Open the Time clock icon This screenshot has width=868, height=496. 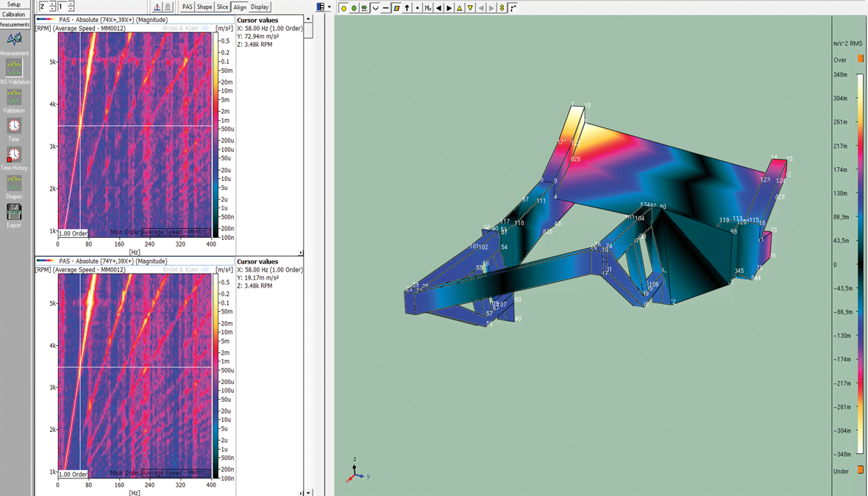point(14,126)
